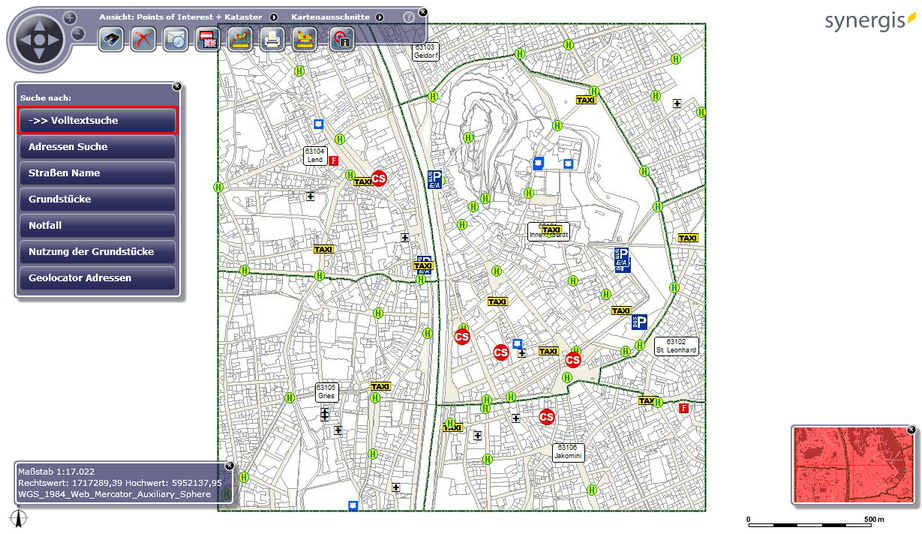Screen dimensions: 922x534
Task: Open the binoculars search tool
Action: [111, 40]
